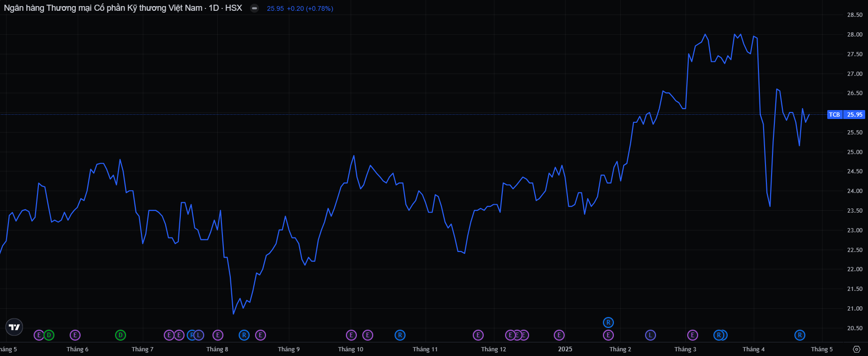Select the R marker above the E near Tháng 2
Viewport: 868px width, 356px height.
point(608,322)
